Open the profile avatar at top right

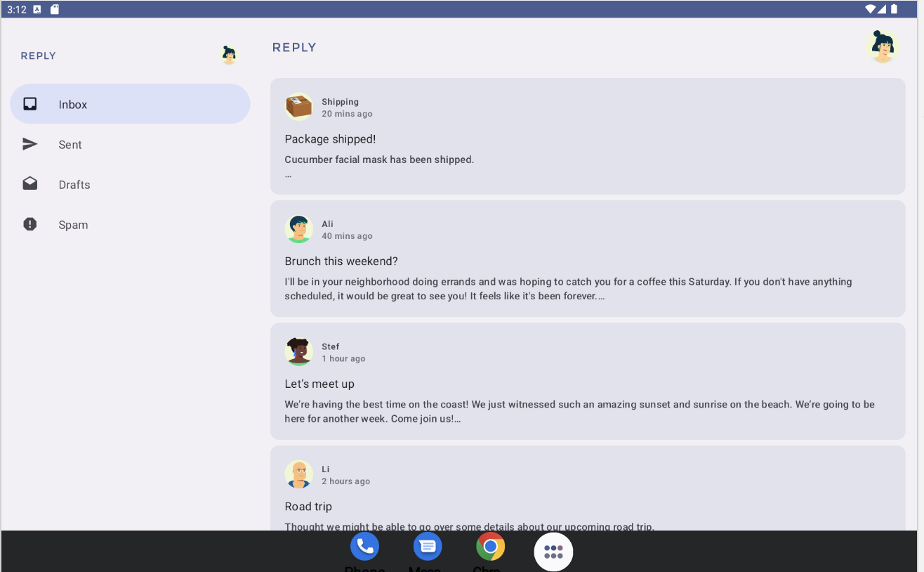pyautogui.click(x=883, y=46)
